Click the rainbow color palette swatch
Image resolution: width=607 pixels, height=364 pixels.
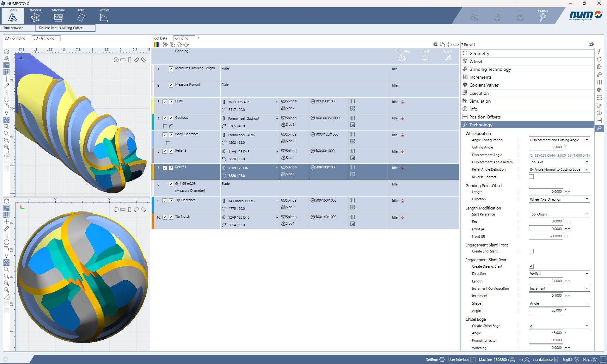(x=156, y=45)
